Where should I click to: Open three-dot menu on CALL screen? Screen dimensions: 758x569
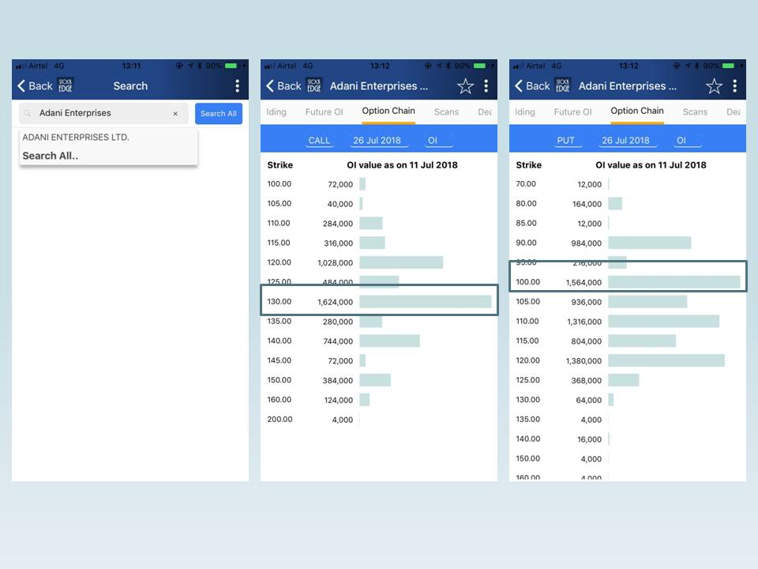486,86
